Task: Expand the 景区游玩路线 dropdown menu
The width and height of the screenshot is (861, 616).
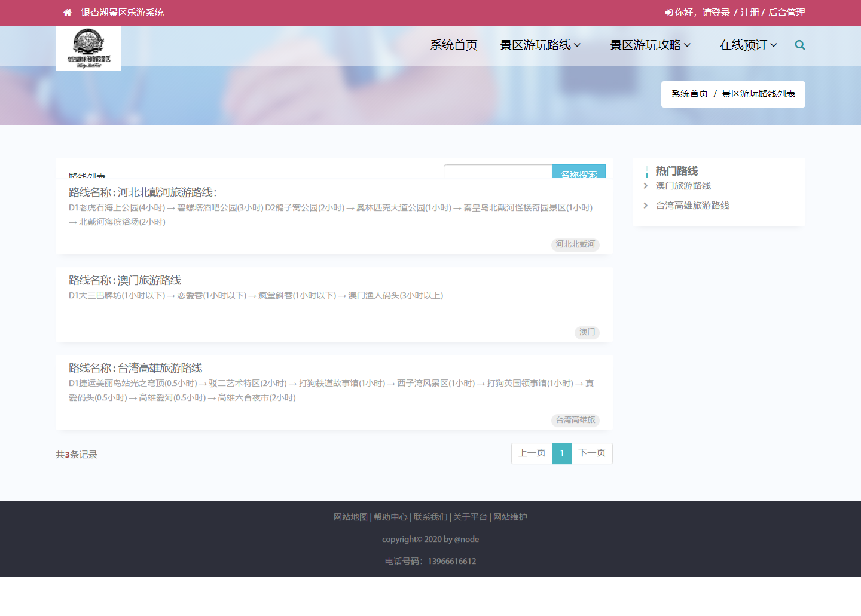Action: coord(540,45)
